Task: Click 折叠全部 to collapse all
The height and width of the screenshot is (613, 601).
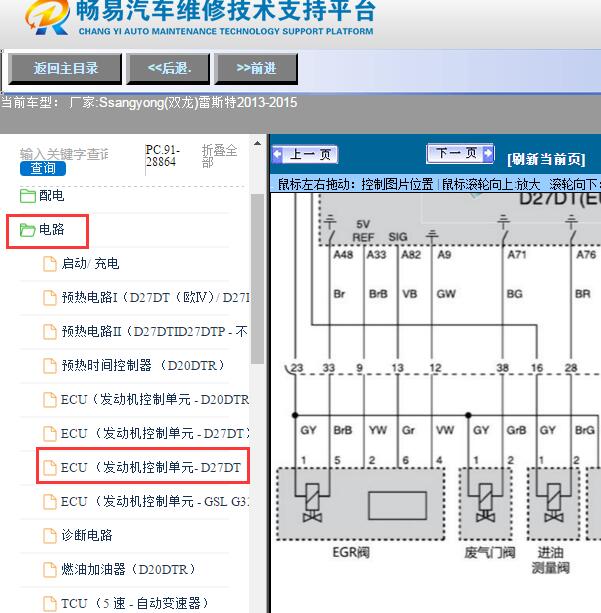Action: 219,156
